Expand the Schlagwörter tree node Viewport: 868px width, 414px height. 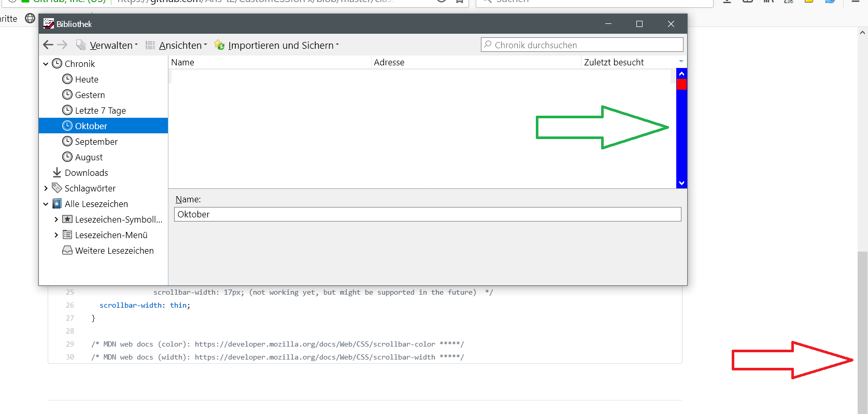pyautogui.click(x=46, y=188)
